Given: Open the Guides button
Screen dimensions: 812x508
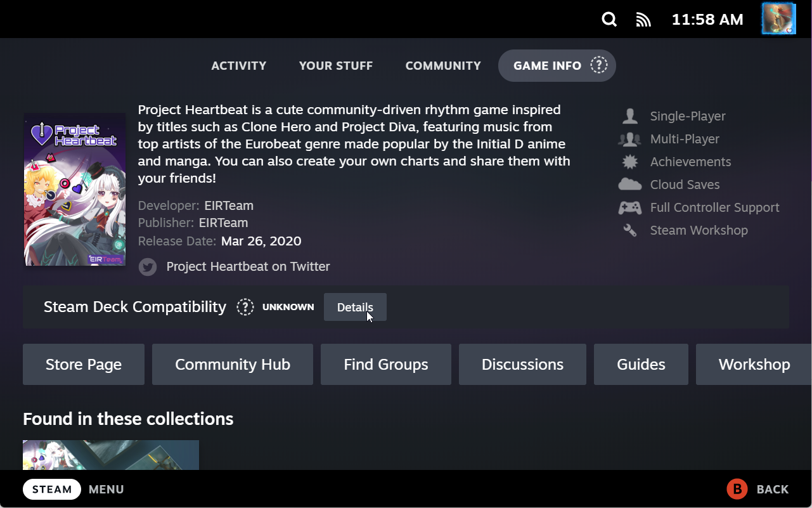Looking at the screenshot, I should [641, 365].
